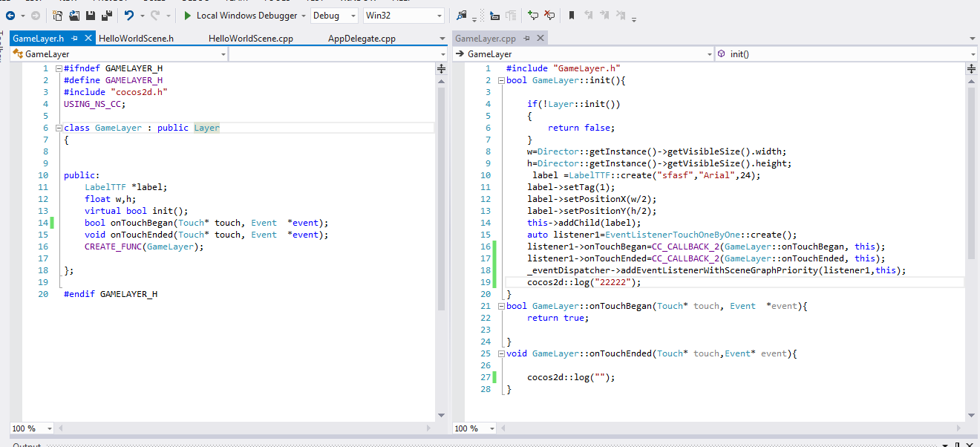Go to the next bookmark icon
Viewport: 980px width, 447px height.
tap(605, 15)
